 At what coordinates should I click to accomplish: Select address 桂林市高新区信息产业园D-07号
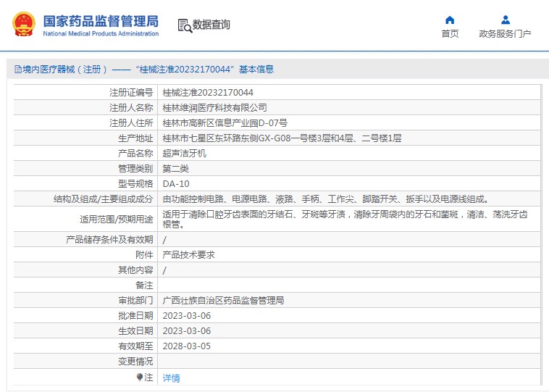coord(225,123)
